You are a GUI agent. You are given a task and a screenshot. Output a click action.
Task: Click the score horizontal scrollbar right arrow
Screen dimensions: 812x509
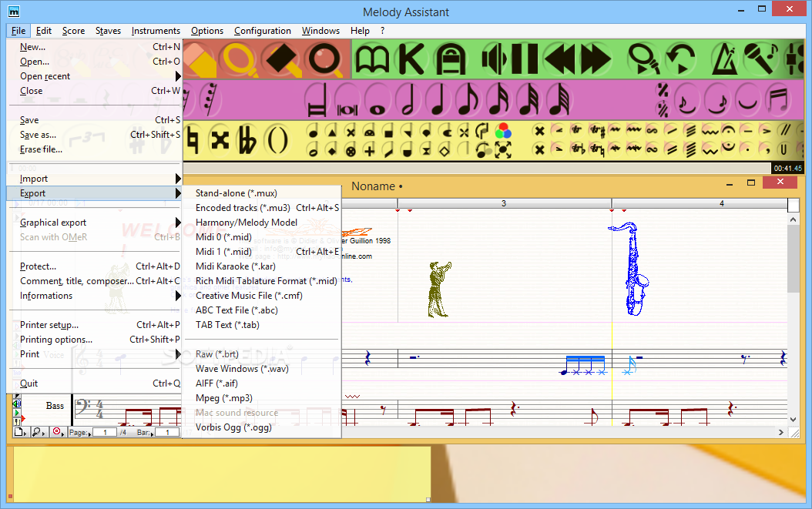(781, 432)
